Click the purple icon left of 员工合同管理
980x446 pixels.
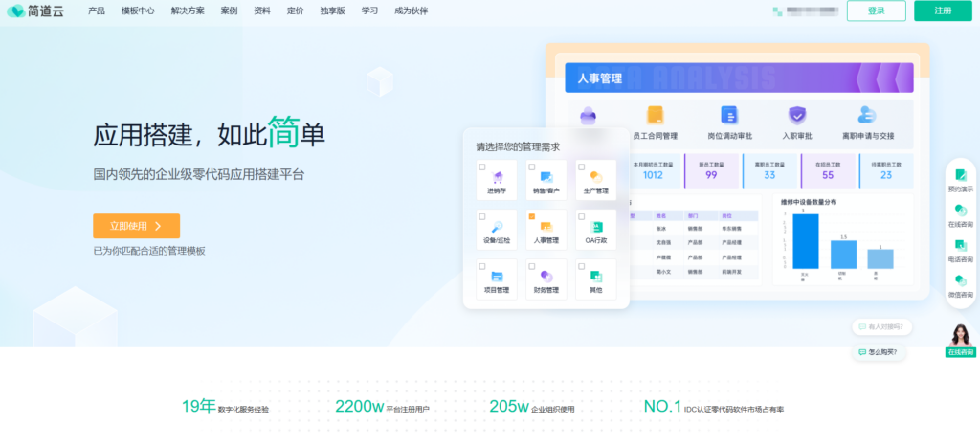pyautogui.click(x=588, y=115)
